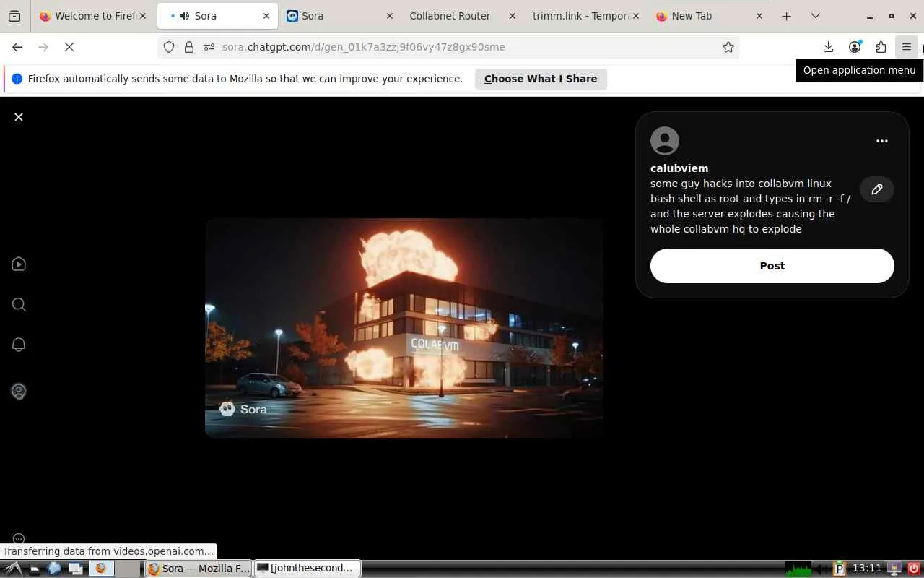Select the prompt description text
Viewport: 924px width, 578px height.
(x=751, y=206)
